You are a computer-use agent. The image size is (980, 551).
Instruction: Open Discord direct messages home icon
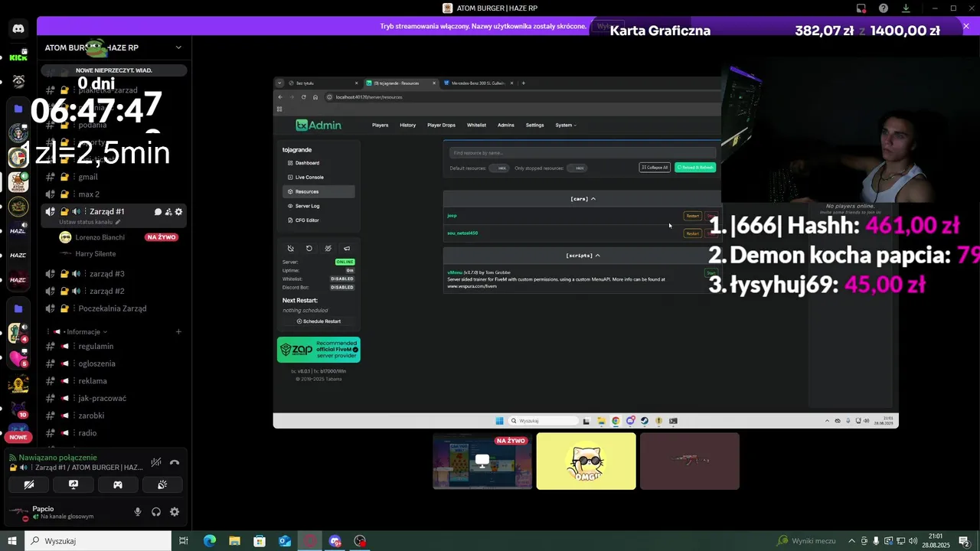pos(18,28)
